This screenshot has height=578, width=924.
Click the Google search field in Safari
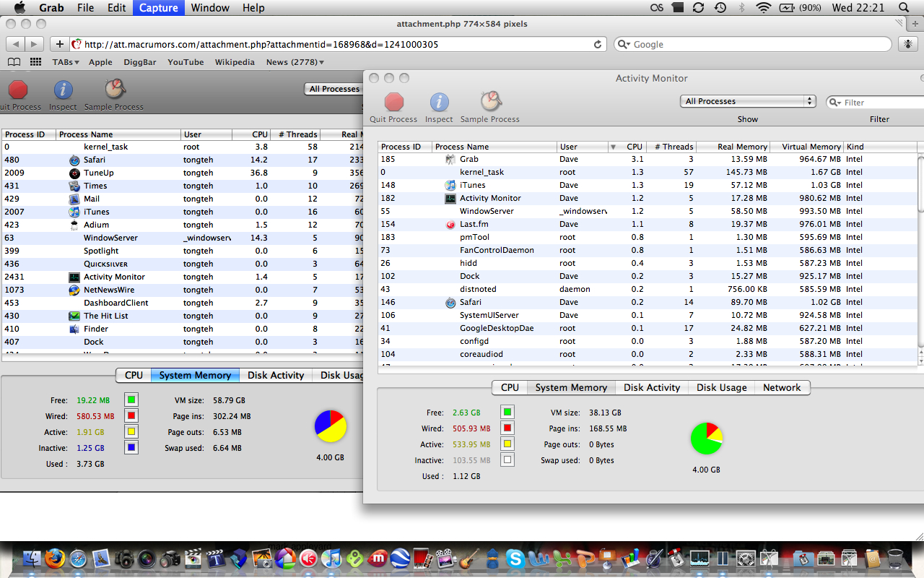(x=752, y=44)
